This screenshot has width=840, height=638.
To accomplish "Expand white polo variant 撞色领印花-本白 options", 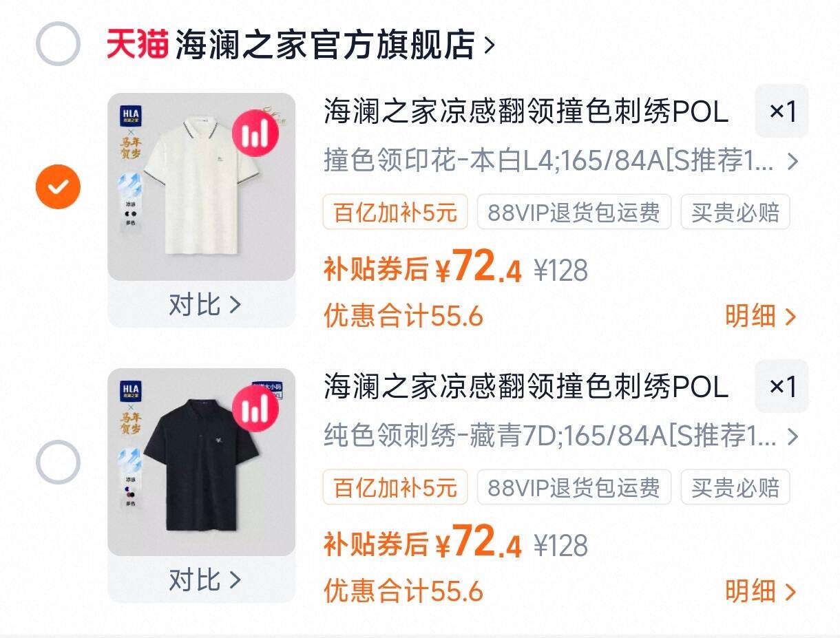I will coord(560,162).
